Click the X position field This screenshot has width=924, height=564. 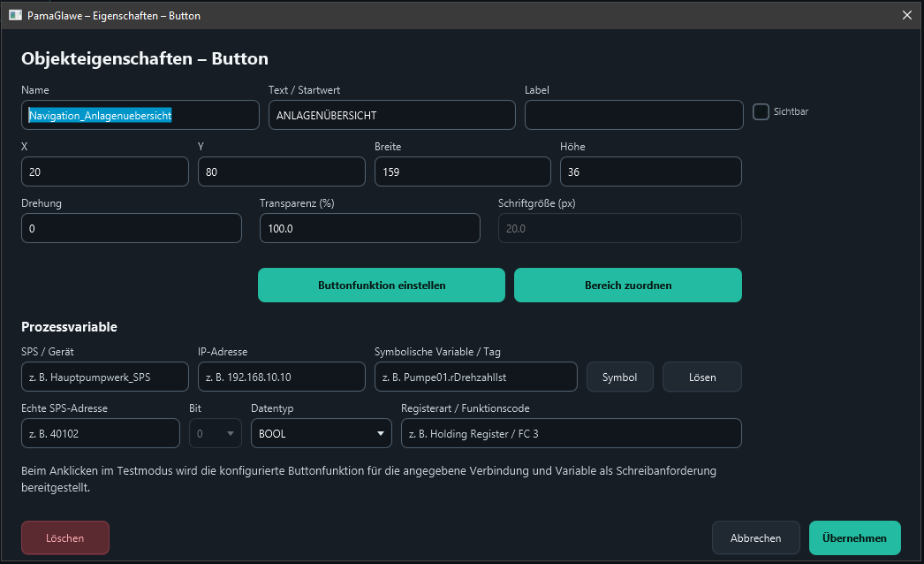coord(105,171)
